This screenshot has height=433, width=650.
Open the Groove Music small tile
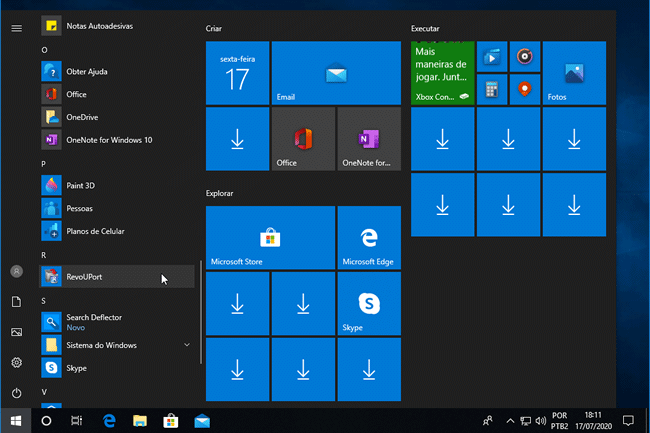point(524,57)
